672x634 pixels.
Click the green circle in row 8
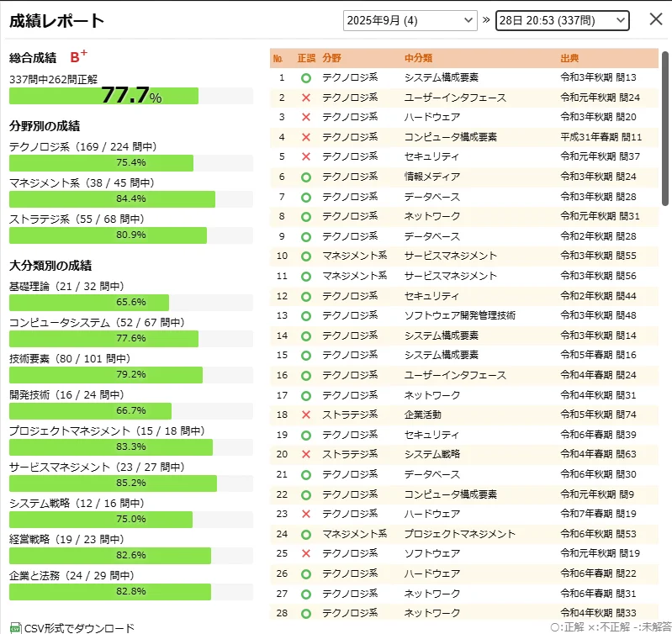(x=306, y=217)
